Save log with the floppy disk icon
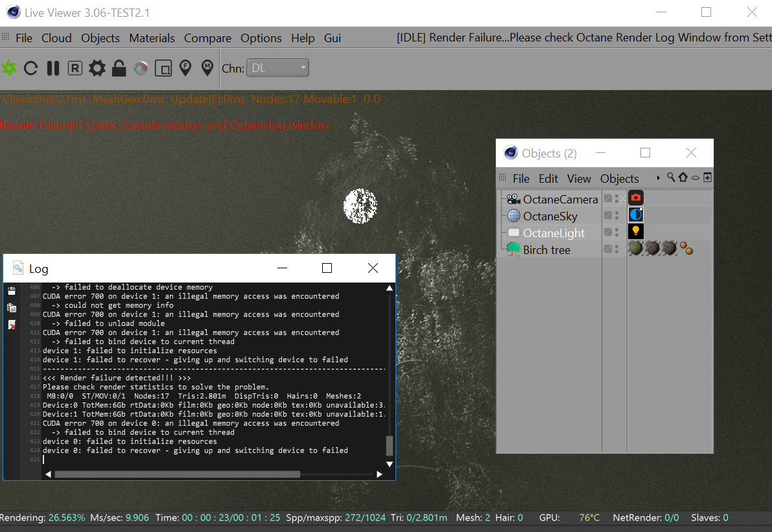This screenshot has width=772, height=532. (12, 291)
